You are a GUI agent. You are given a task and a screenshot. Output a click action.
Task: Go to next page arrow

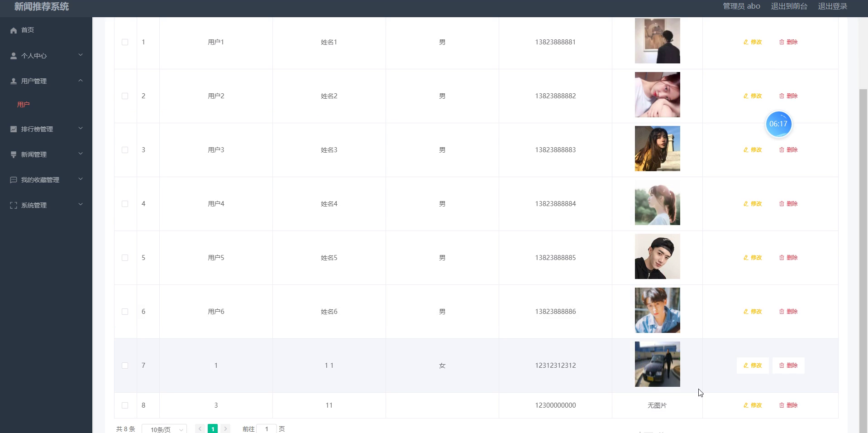coord(225,428)
